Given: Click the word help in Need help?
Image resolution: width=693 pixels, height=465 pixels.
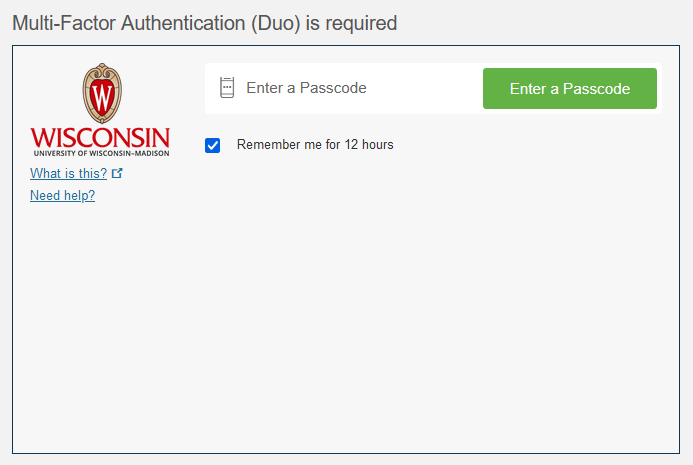Looking at the screenshot, I should [x=80, y=196].
